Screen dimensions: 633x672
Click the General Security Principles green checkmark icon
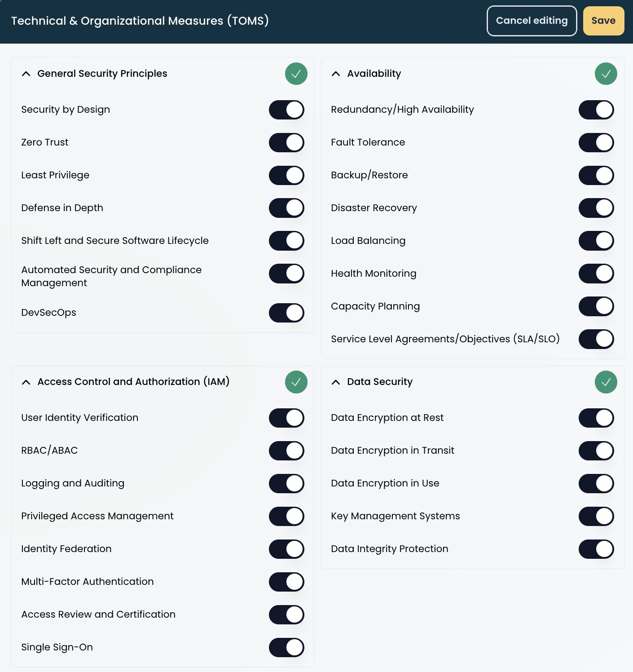(296, 74)
